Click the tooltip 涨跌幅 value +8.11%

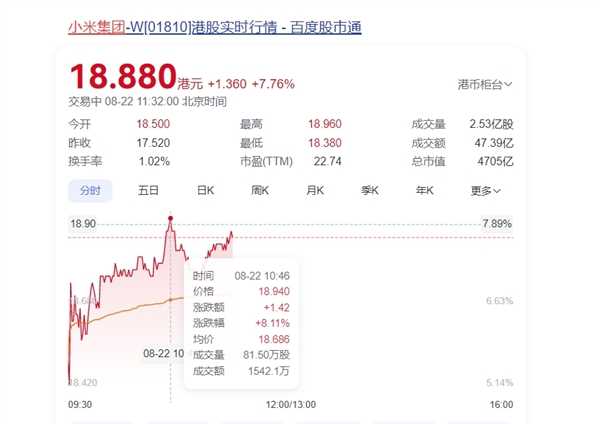click(272, 323)
